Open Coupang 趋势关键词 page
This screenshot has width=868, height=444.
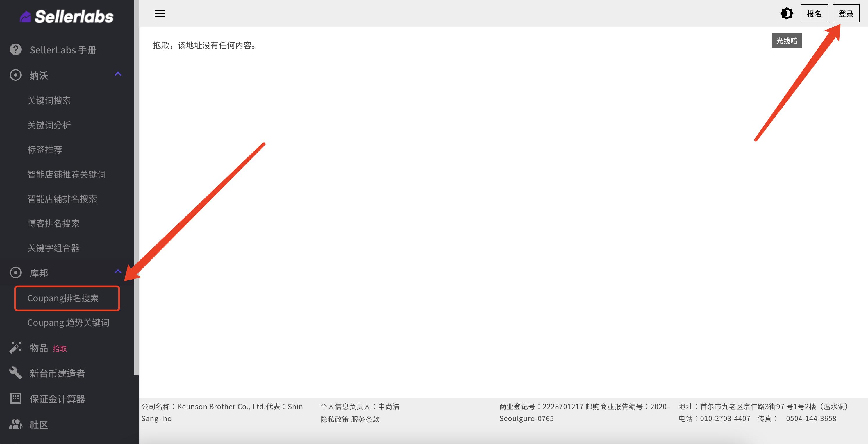click(x=68, y=322)
